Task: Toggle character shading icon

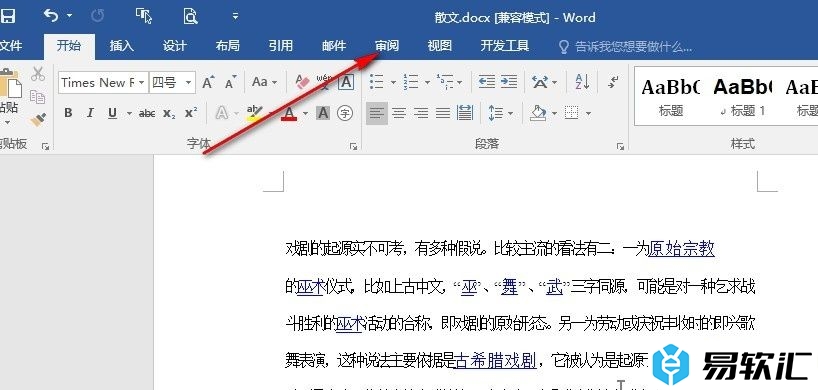Action: [x=323, y=113]
